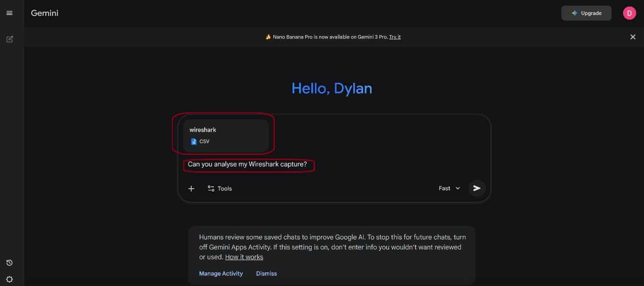Screen dimensions: 644x286
Task: Dismiss the privacy notice
Action: (x=266, y=273)
